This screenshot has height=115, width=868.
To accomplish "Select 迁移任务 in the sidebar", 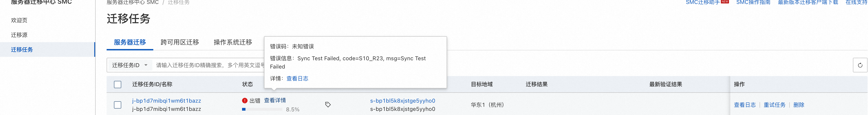I will pos(22,49).
